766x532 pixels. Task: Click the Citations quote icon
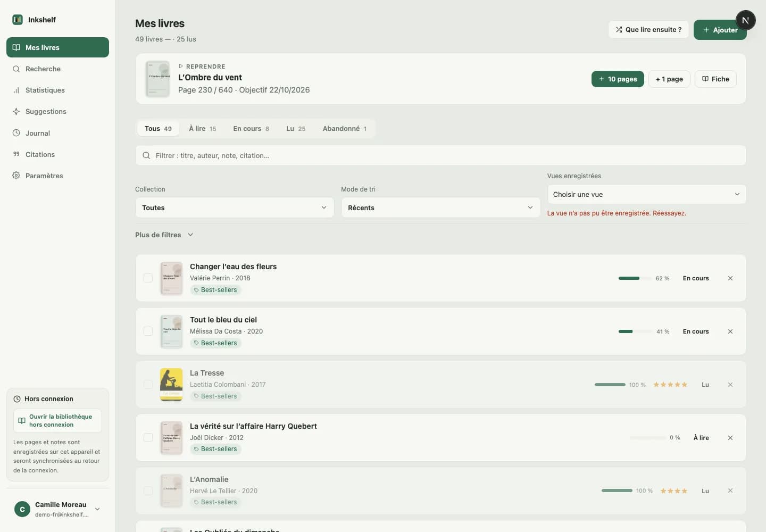[16, 154]
